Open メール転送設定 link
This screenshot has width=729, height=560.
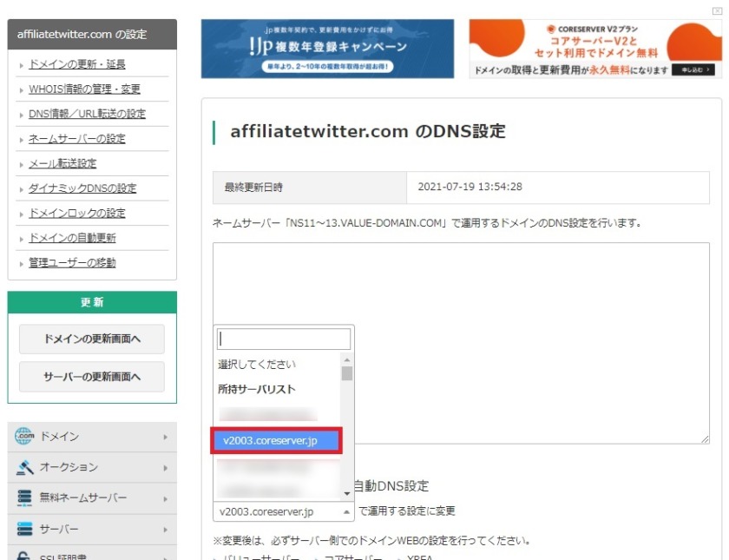click(x=62, y=164)
